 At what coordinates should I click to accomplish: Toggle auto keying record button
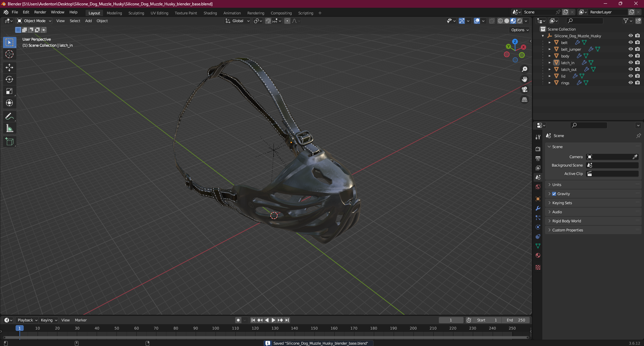[x=238, y=320]
